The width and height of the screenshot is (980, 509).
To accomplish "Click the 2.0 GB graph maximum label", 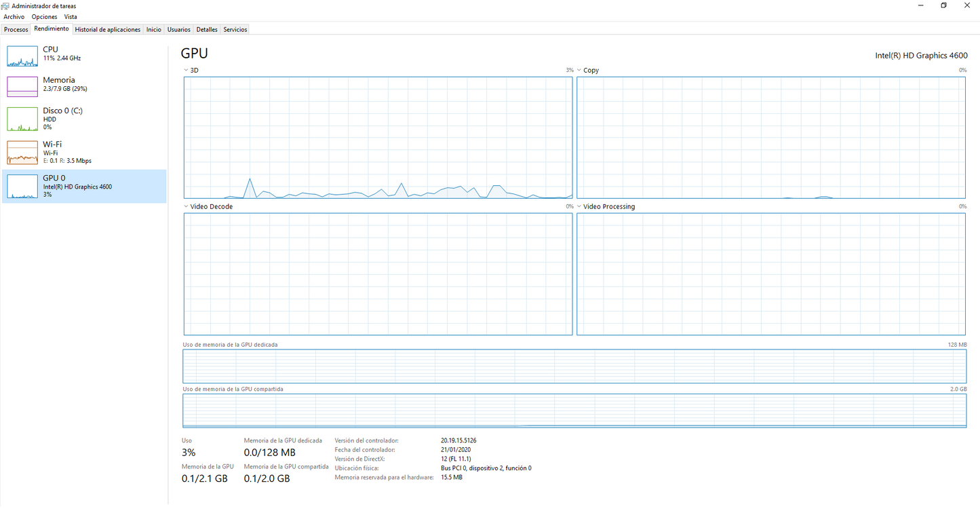I will coord(958,390).
